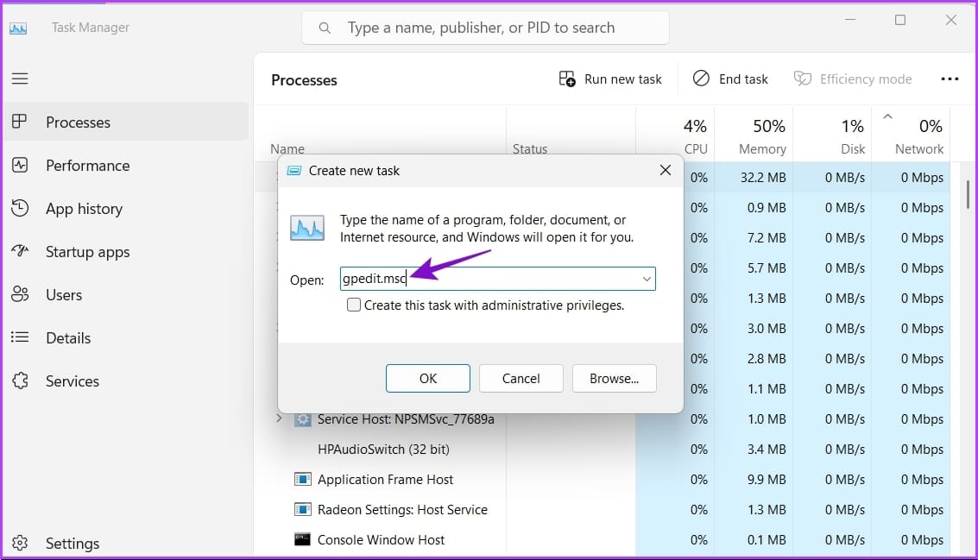
Task: Expand the Open field dropdown arrow
Action: [x=647, y=279]
